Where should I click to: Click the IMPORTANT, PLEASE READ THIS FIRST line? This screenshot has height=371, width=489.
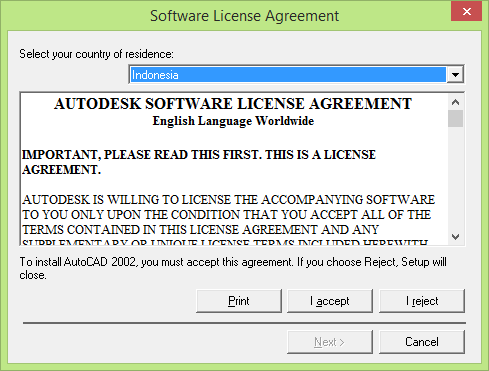click(x=199, y=162)
